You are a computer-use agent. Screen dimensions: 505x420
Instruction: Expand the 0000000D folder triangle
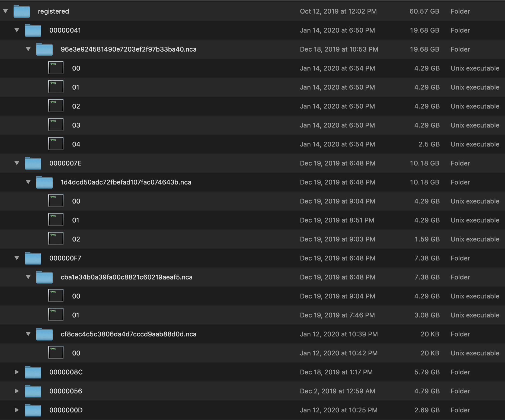(17, 410)
